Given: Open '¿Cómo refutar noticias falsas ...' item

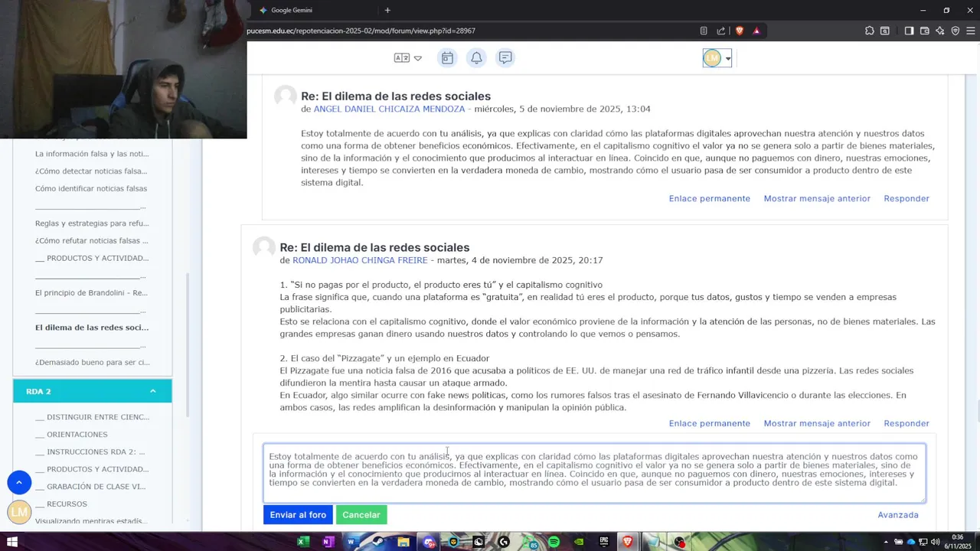Looking at the screenshot, I should [x=92, y=240].
